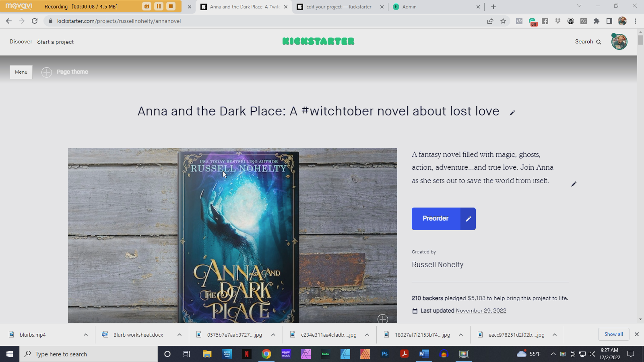Stop the Movavi recording
644x362 pixels.
[x=171, y=6]
